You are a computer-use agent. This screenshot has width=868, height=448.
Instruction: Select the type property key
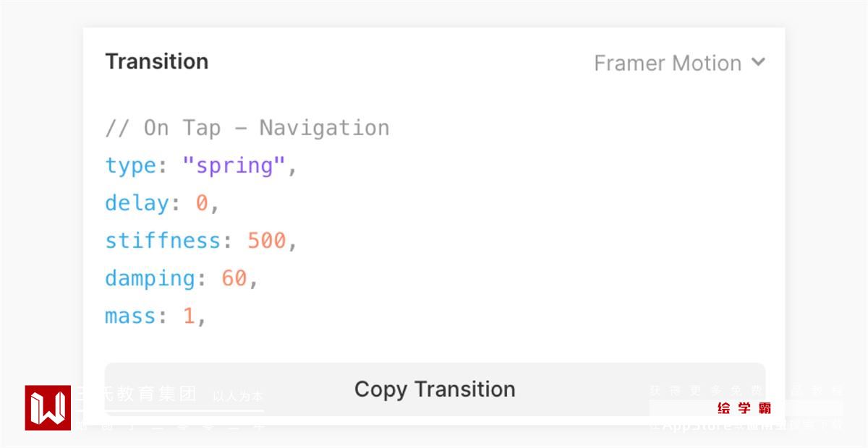click(x=130, y=165)
